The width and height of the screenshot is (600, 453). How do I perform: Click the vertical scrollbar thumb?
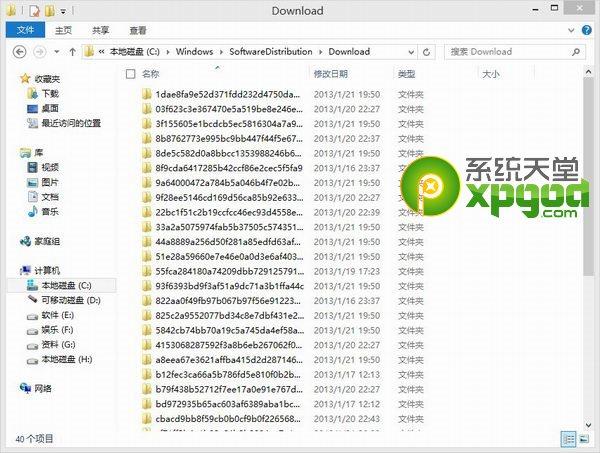(588, 176)
